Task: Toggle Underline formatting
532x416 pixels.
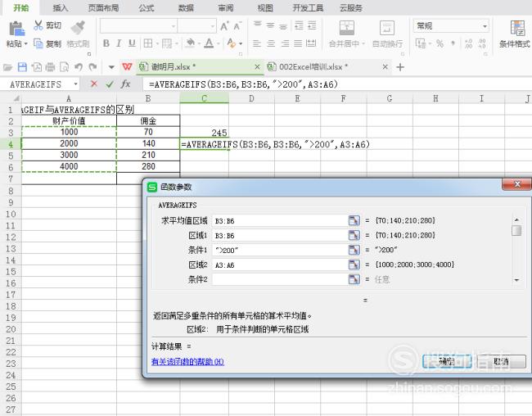Action: [x=132, y=43]
